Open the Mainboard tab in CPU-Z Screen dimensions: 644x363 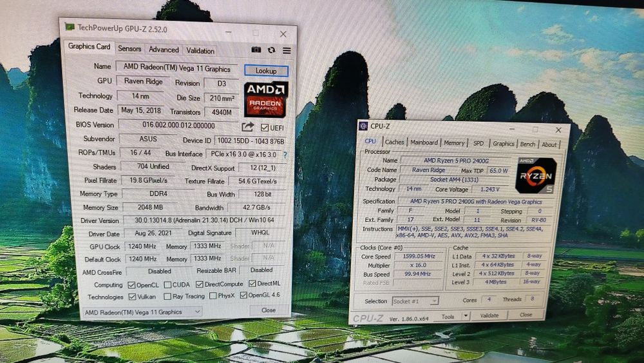[x=424, y=142]
